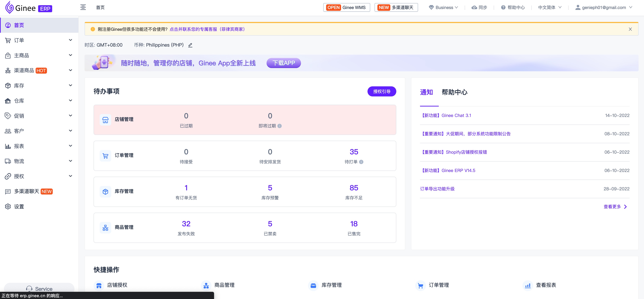Select the 客户 sidebar menu item

pyautogui.click(x=39, y=131)
